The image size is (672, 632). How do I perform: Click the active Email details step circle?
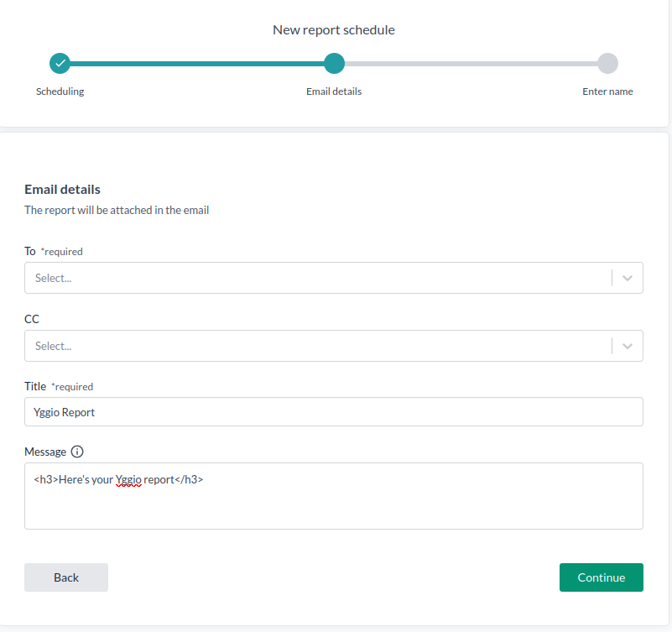pos(334,63)
